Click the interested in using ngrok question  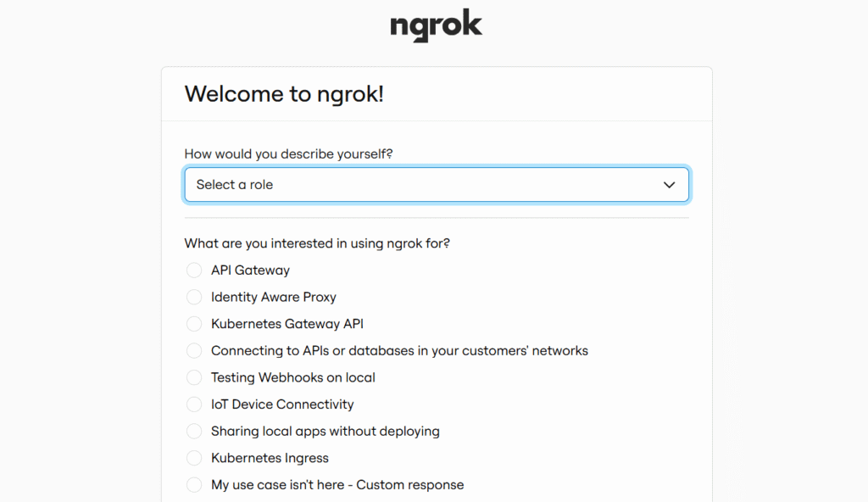pyautogui.click(x=317, y=243)
